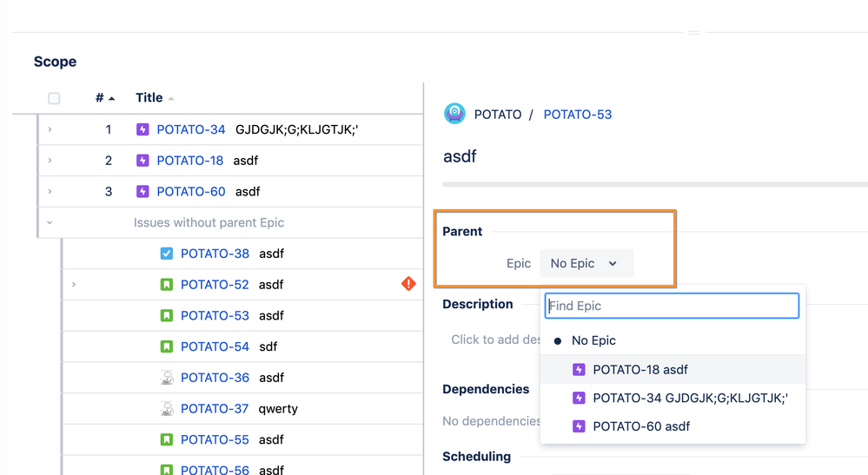Choose POTATO-18 asdf from epic list
Viewport: 868px width, 475px height.
pos(673,369)
